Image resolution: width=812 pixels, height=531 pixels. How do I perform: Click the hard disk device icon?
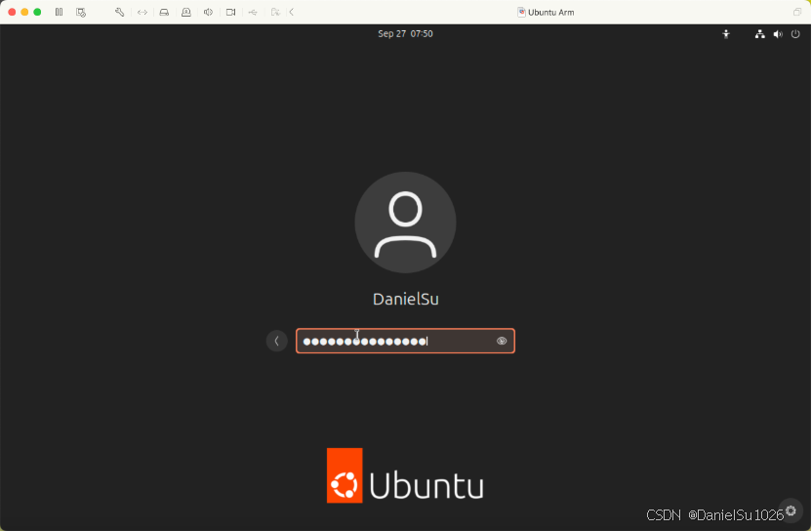pyautogui.click(x=164, y=12)
